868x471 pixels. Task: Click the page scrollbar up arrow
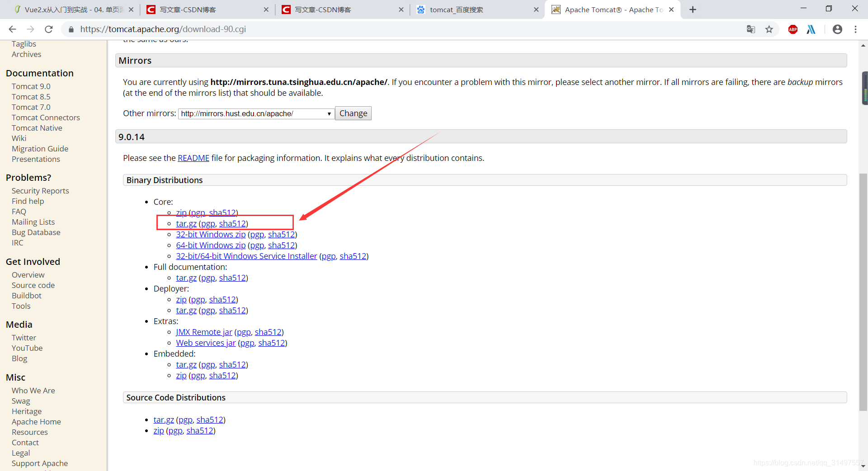coord(863,45)
